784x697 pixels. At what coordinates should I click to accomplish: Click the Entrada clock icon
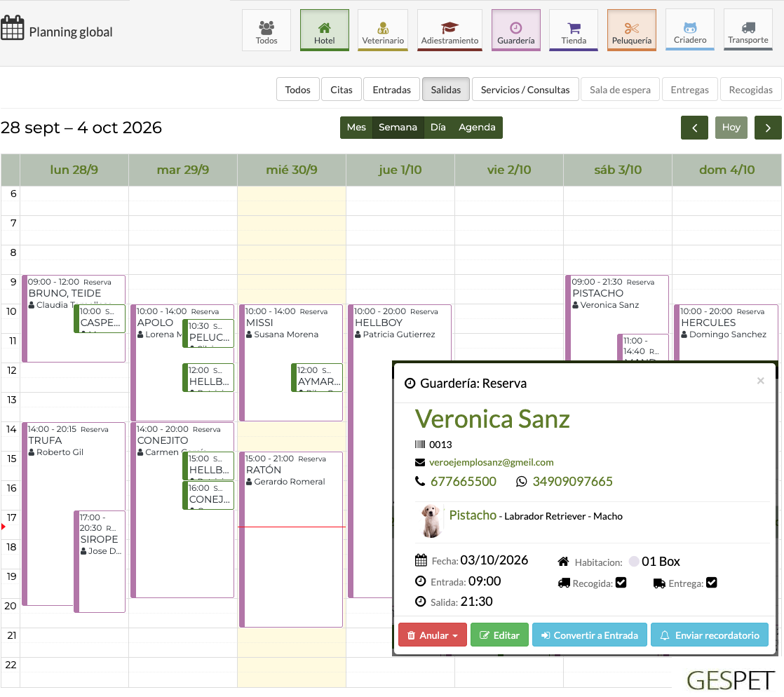[x=421, y=581]
